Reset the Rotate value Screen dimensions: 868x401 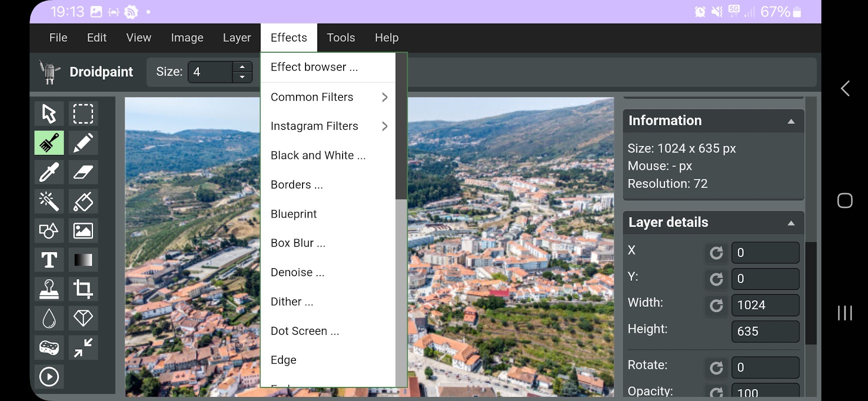pos(717,367)
